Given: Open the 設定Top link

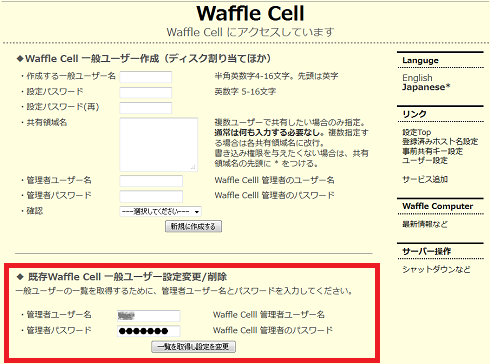Looking at the screenshot, I should (x=416, y=132).
